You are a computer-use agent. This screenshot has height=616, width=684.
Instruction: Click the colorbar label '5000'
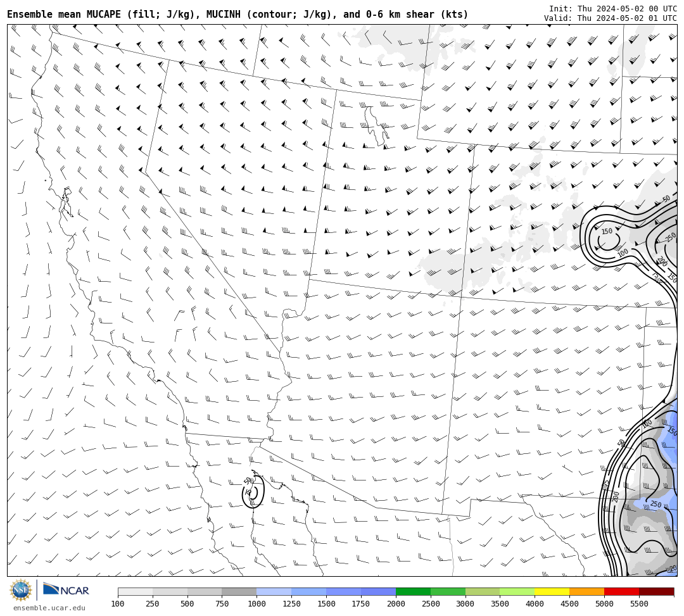click(x=605, y=604)
